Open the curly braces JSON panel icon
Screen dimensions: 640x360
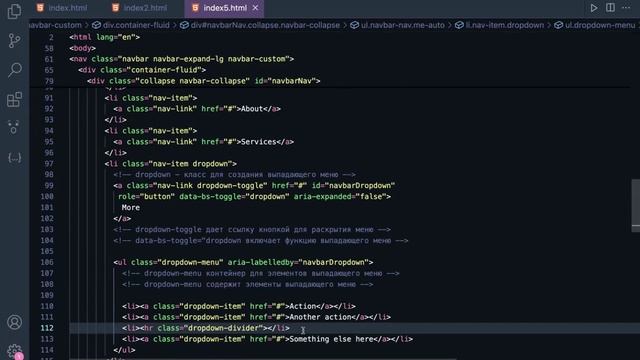(x=14, y=158)
